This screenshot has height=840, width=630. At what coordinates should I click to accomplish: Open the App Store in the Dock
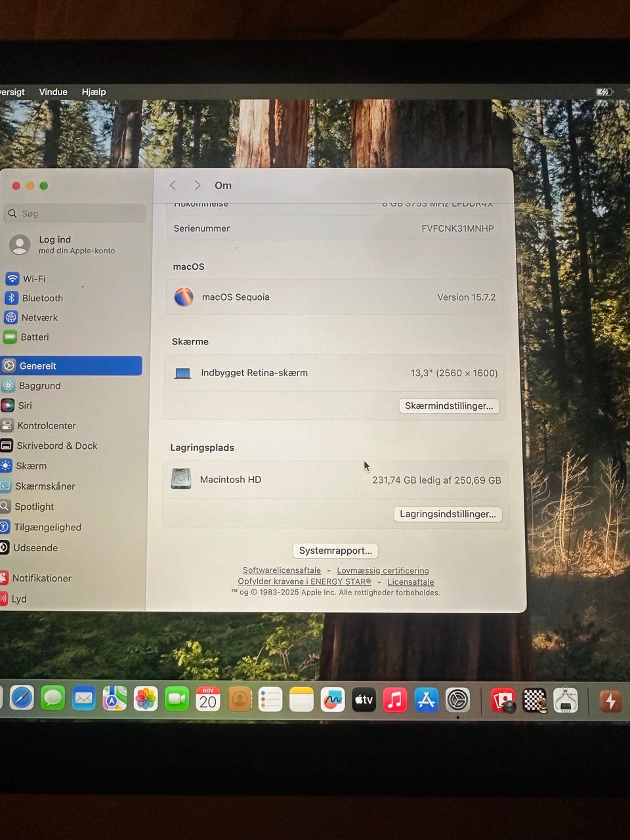pyautogui.click(x=427, y=700)
